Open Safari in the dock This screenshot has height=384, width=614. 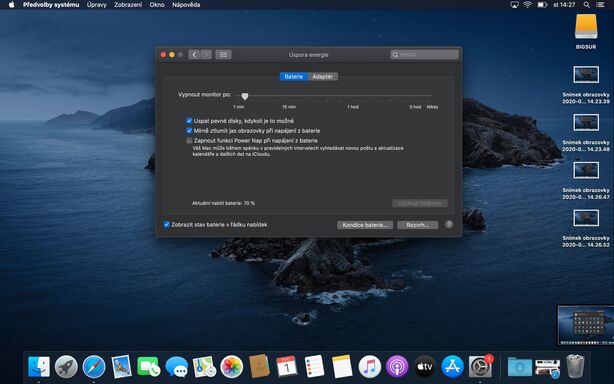94,367
